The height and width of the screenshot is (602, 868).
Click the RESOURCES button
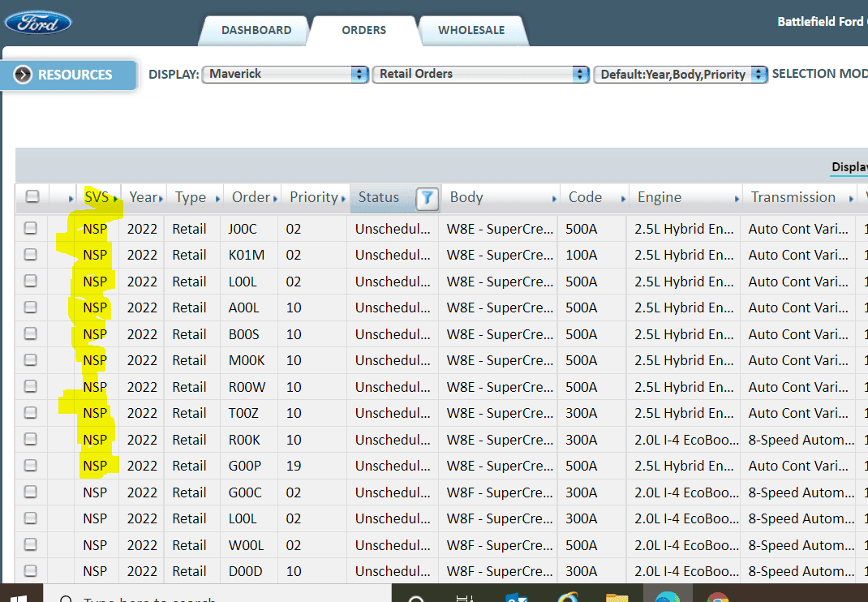[x=69, y=75]
